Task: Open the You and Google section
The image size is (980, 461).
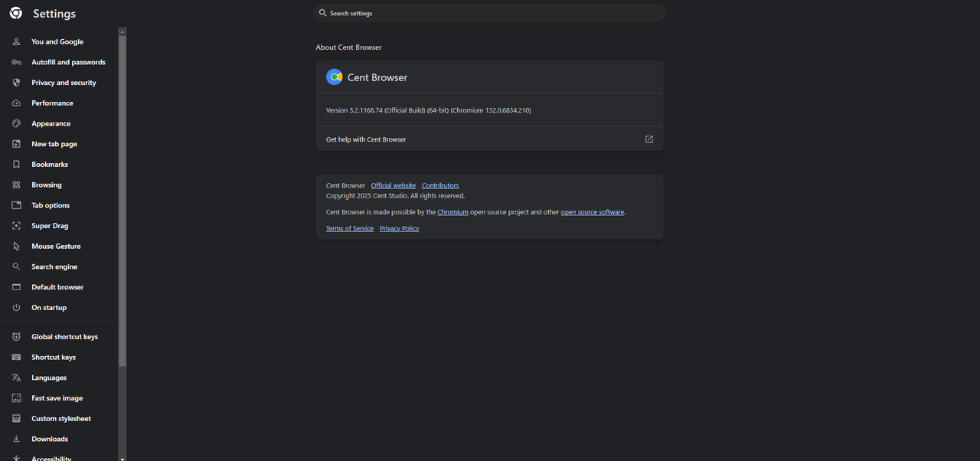Action: (59, 41)
